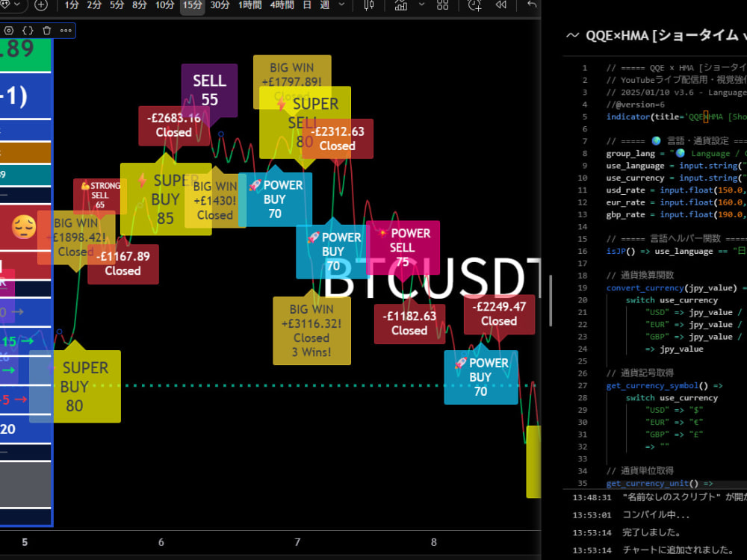This screenshot has height=560, width=747.
Task: Switch to the 30分 interval
Action: 220,5
